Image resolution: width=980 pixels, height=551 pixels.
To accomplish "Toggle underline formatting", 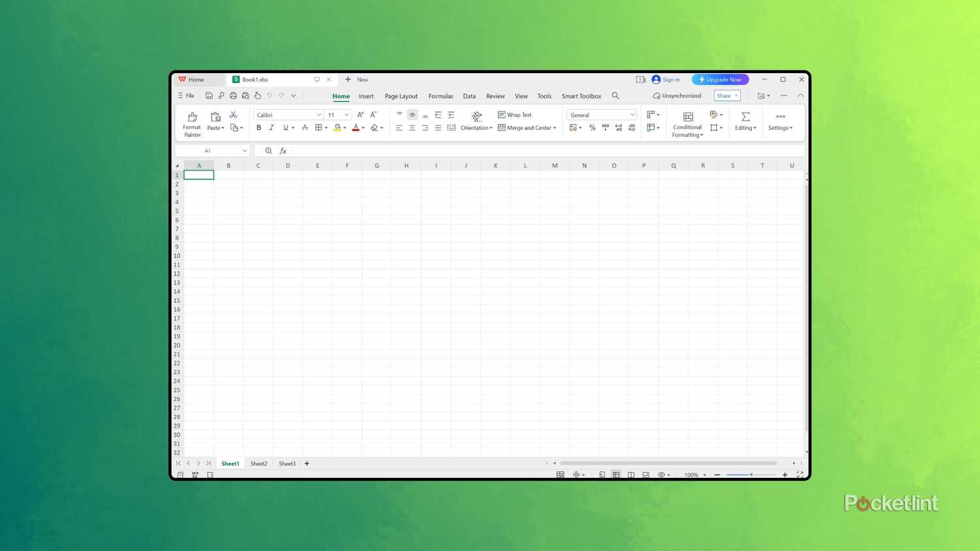I will [285, 127].
